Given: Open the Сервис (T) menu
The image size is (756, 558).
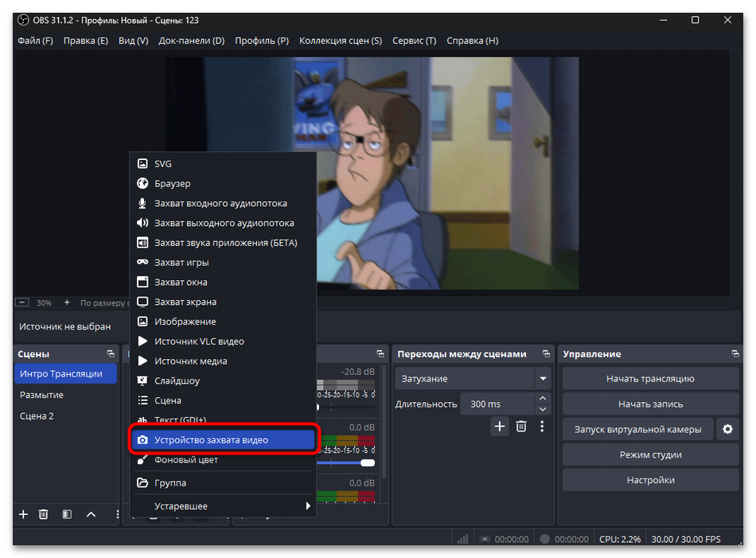Looking at the screenshot, I should 414,41.
